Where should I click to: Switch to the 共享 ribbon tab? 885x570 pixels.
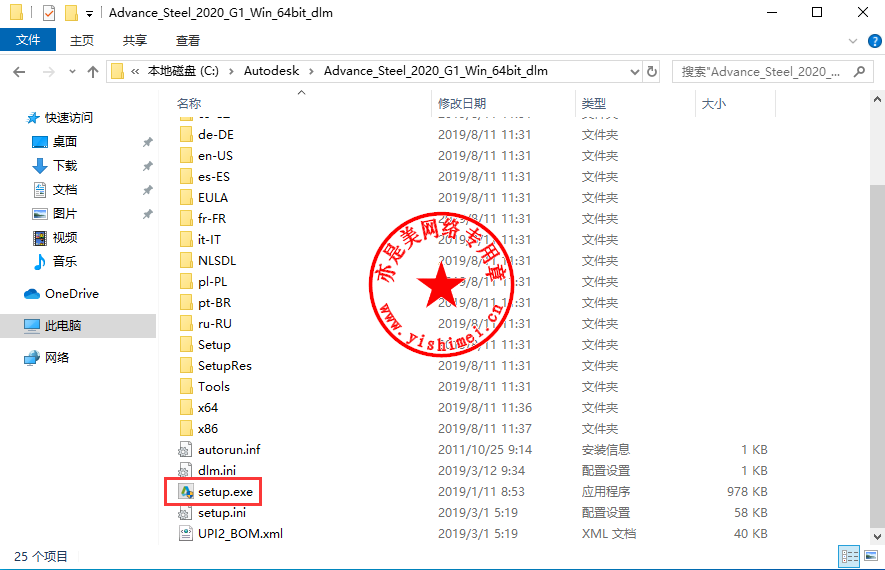(x=135, y=41)
